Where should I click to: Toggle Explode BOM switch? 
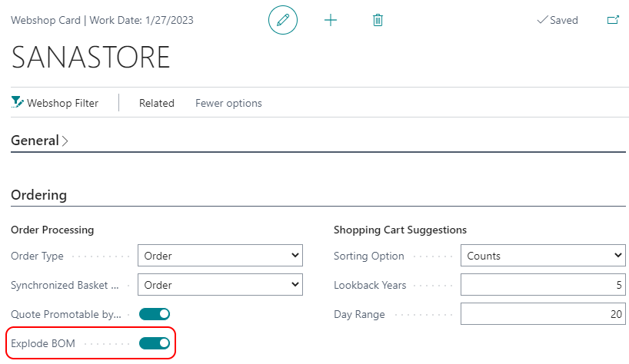155,343
